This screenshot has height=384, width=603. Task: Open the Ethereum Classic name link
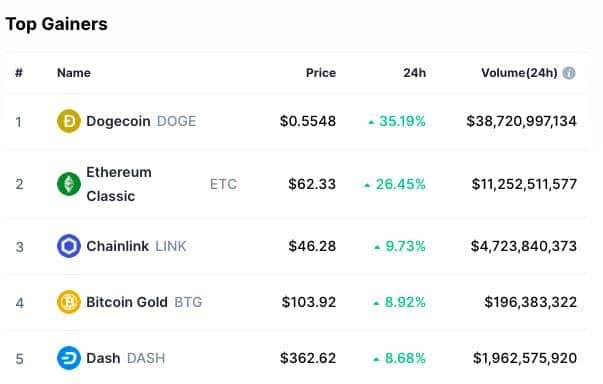tap(119, 184)
